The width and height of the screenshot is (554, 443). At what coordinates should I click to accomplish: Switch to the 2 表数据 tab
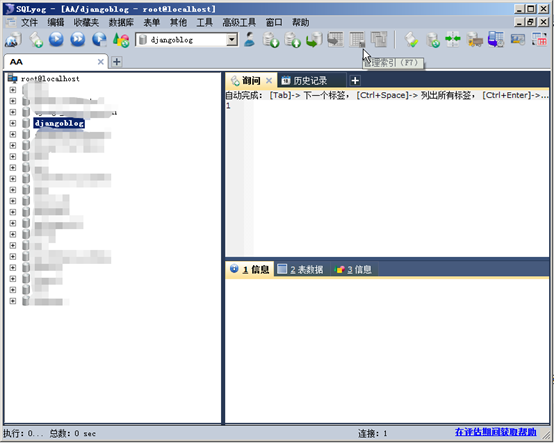[x=301, y=270]
